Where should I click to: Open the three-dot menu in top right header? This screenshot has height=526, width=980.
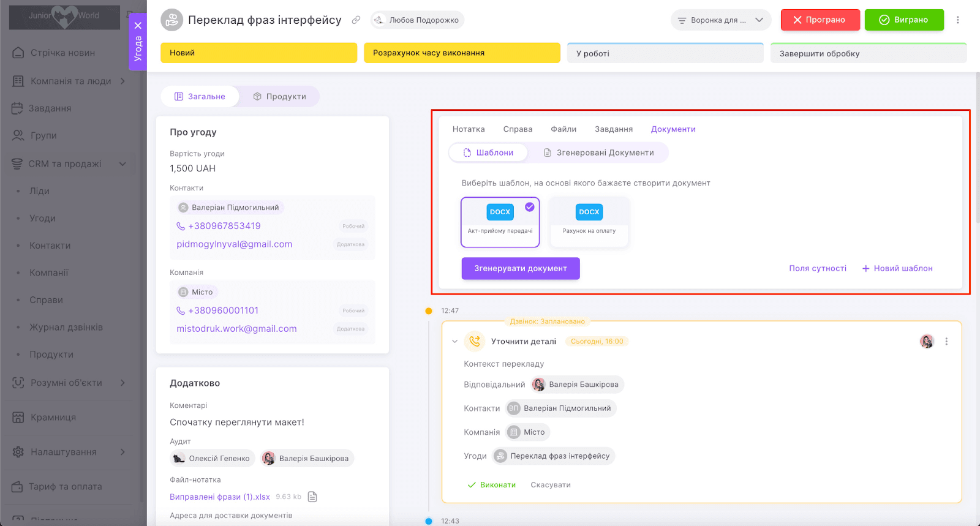pos(958,20)
